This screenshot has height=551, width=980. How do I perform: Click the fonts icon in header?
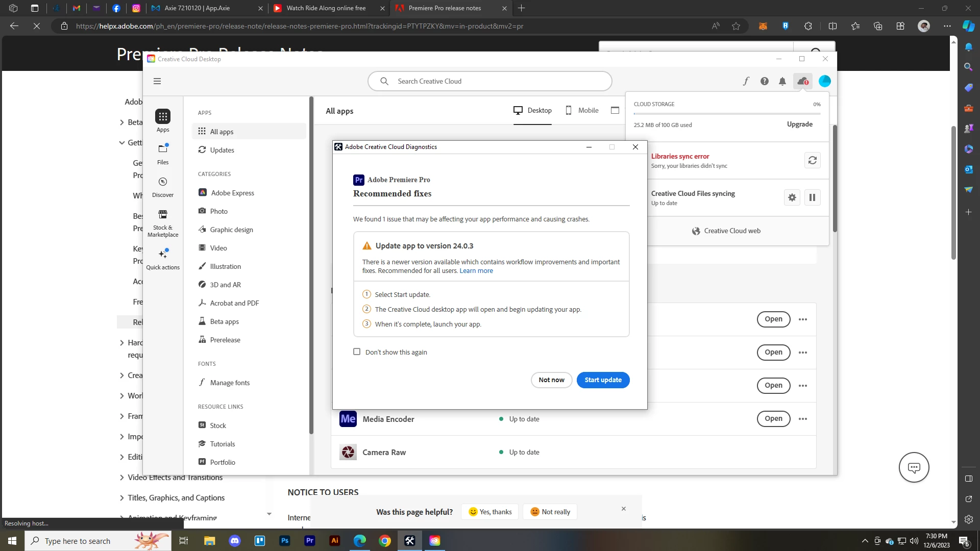[x=746, y=81]
